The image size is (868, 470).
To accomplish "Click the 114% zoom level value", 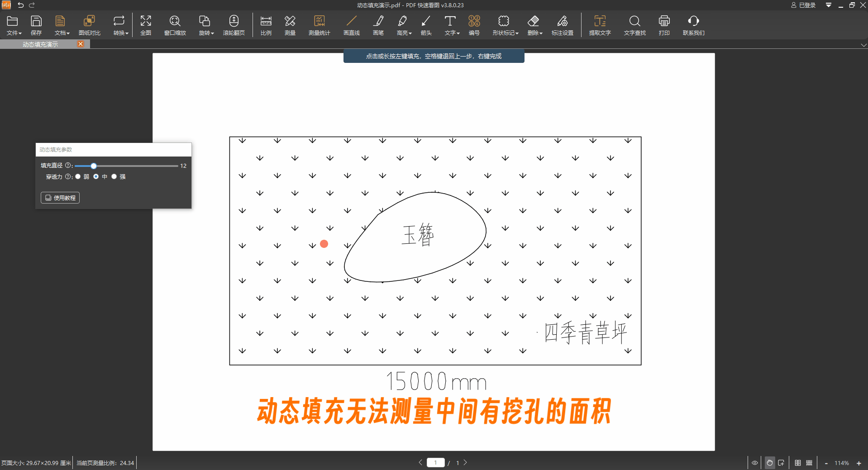I will coord(842,463).
